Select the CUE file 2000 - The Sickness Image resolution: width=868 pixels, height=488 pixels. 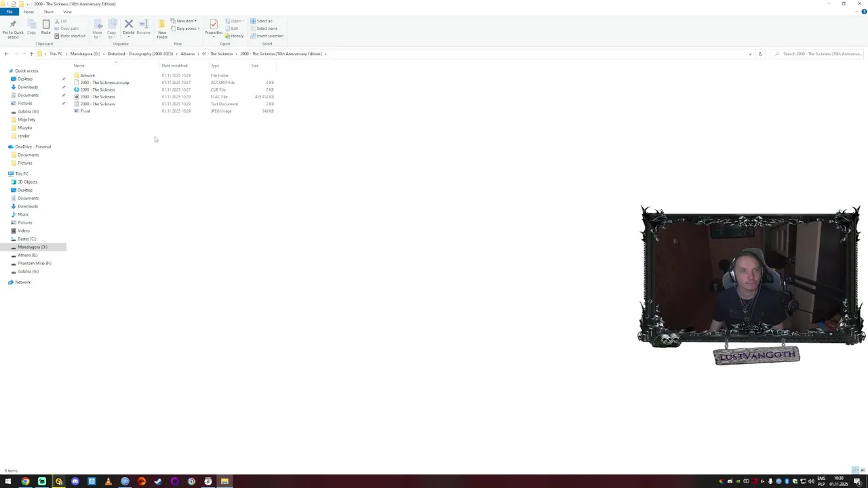(x=98, y=89)
